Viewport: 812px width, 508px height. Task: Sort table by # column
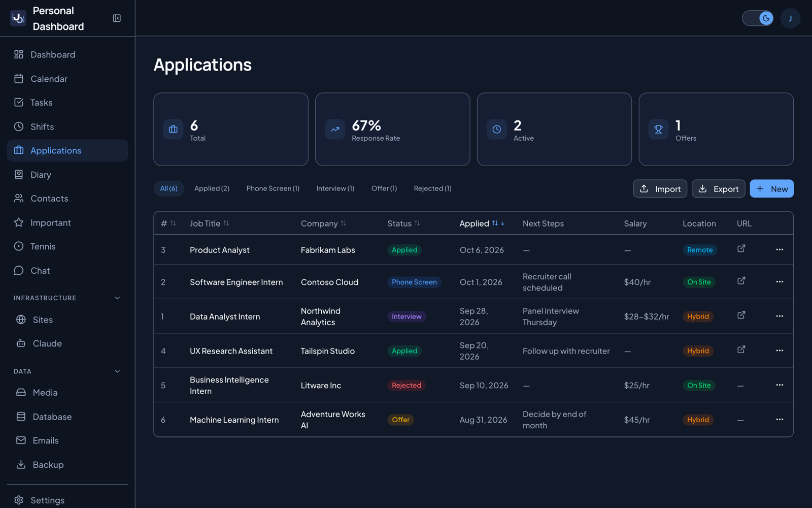[168, 224]
